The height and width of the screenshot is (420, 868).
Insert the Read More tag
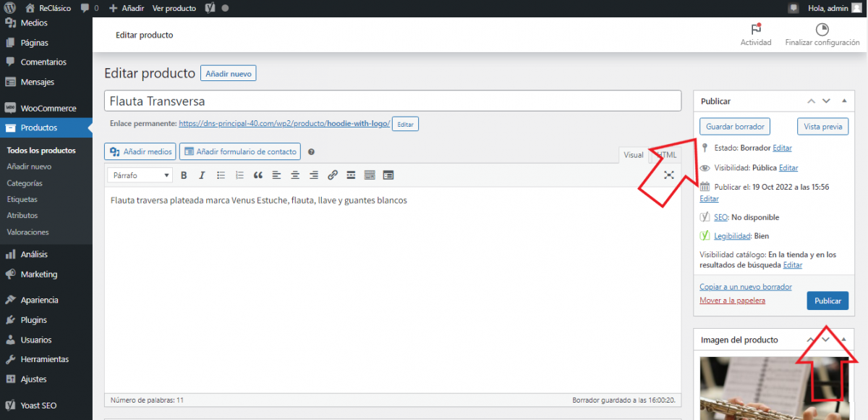[x=351, y=175]
